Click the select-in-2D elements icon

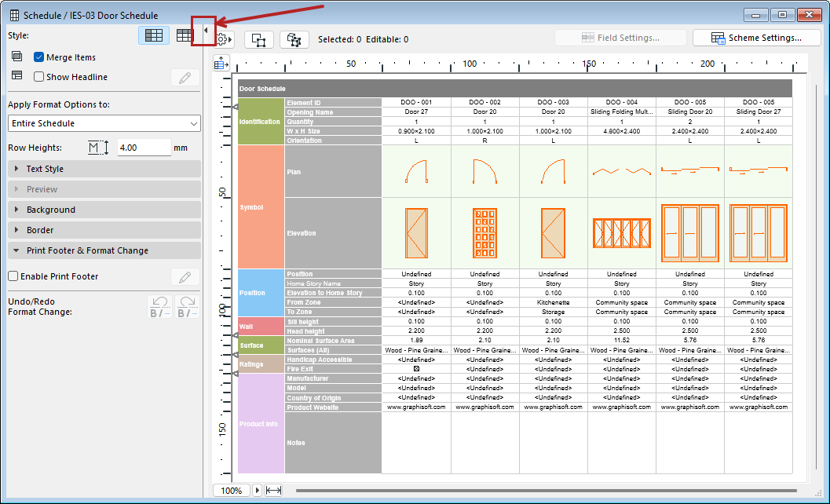pyautogui.click(x=259, y=39)
